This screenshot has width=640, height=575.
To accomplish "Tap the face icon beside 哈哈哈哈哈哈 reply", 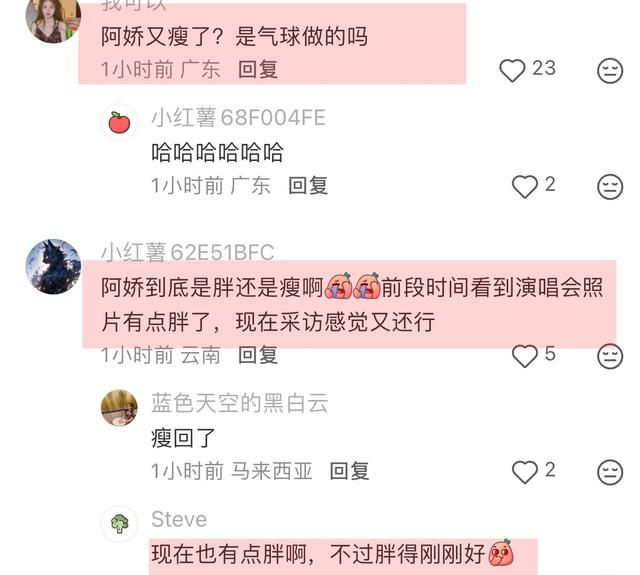I will [610, 187].
